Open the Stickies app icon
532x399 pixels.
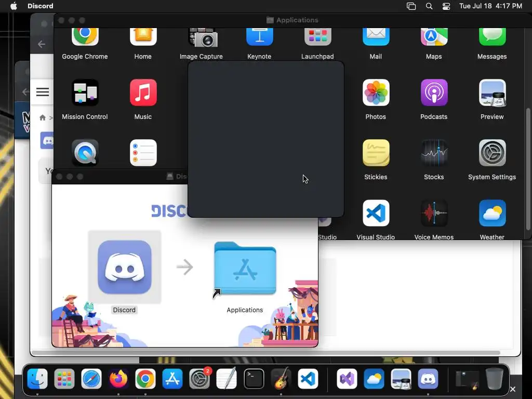click(x=376, y=153)
